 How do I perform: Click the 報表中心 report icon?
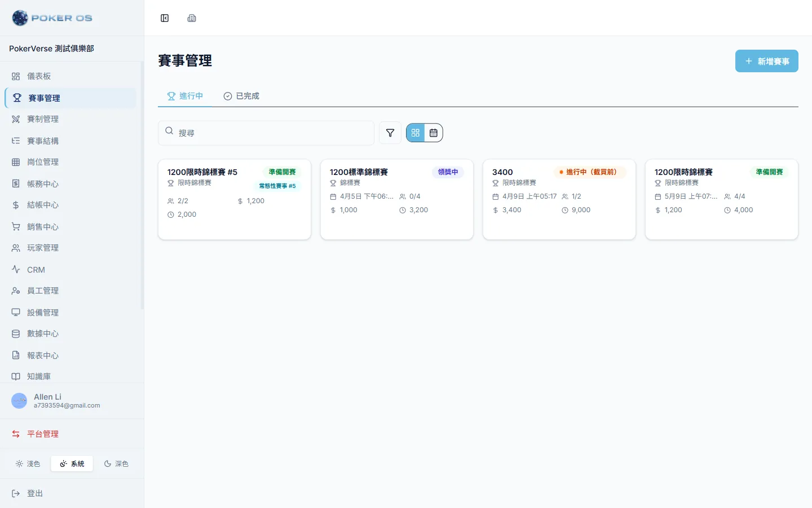click(x=16, y=355)
